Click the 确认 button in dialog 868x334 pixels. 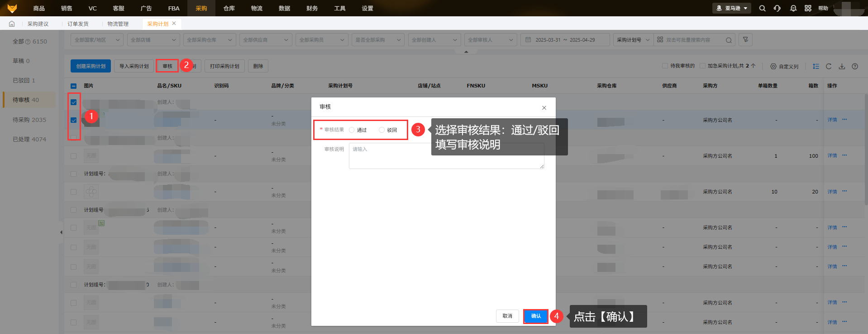[x=536, y=316]
